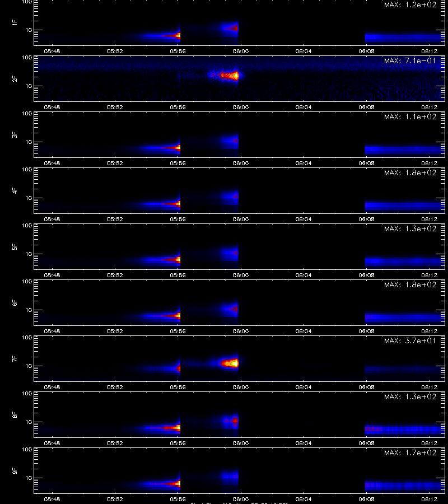Click the yellow-red burst in the 7F spectrogram
448x504 pixels.
229,363
